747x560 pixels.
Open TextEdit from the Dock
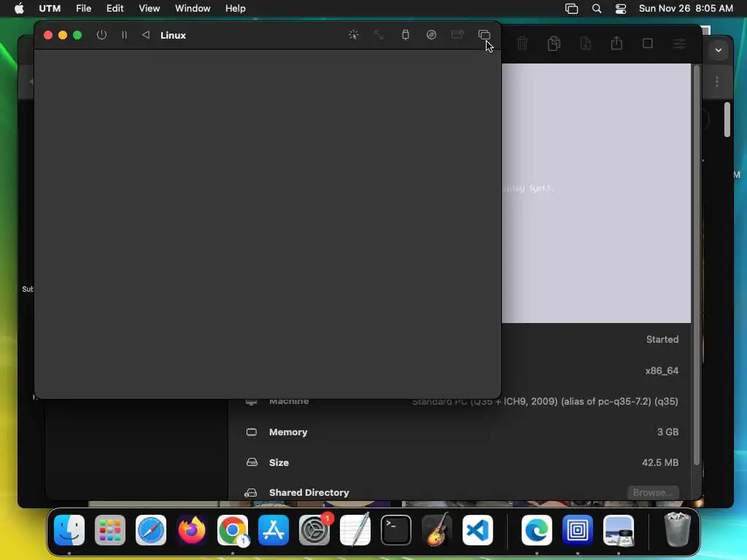tap(355, 530)
